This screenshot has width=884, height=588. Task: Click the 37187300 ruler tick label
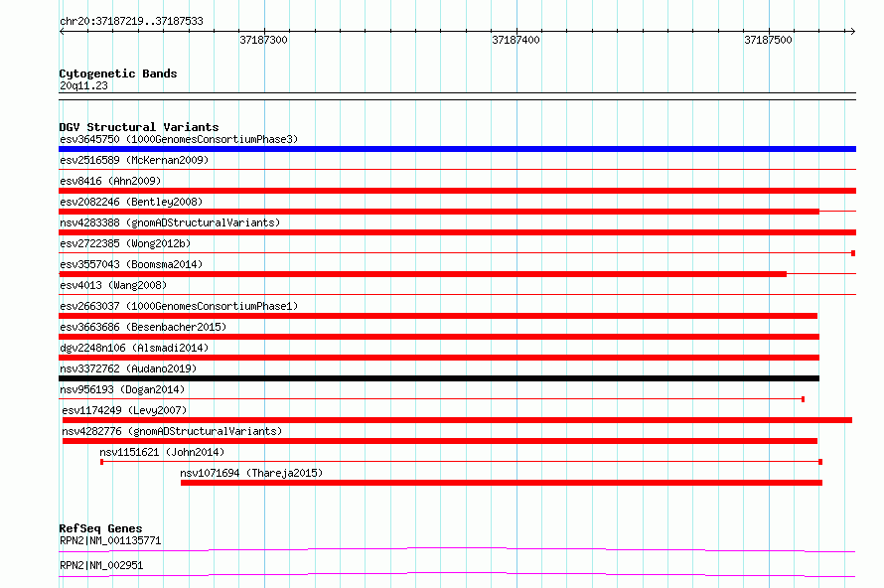pos(264,40)
